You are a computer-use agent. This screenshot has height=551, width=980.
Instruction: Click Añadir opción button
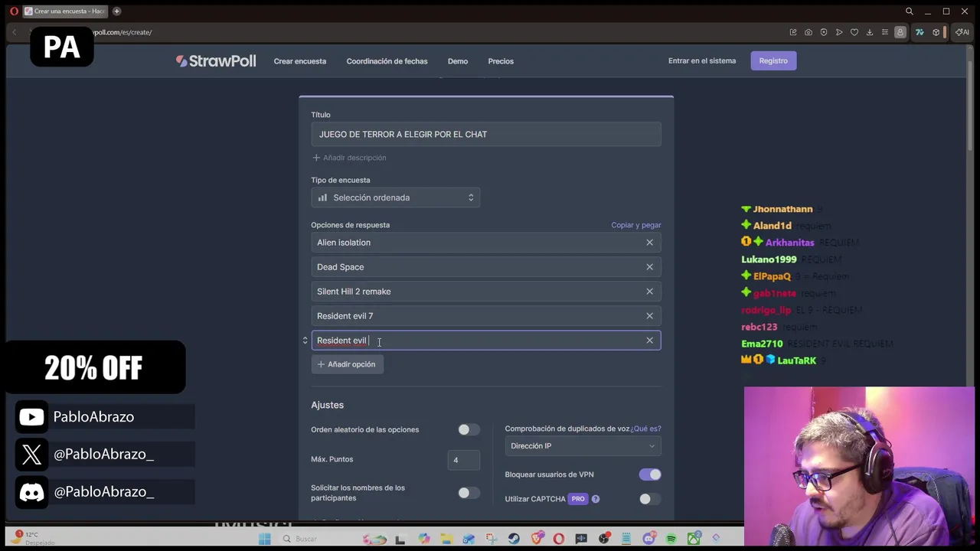[x=347, y=365]
